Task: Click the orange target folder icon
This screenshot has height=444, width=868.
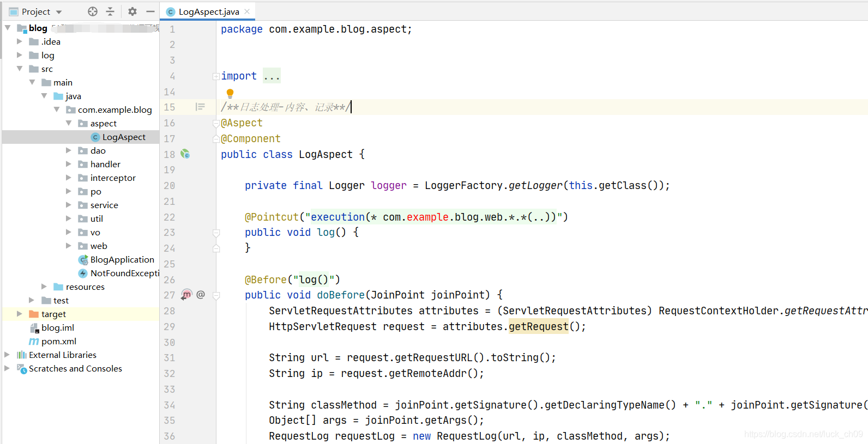Action: click(x=34, y=314)
